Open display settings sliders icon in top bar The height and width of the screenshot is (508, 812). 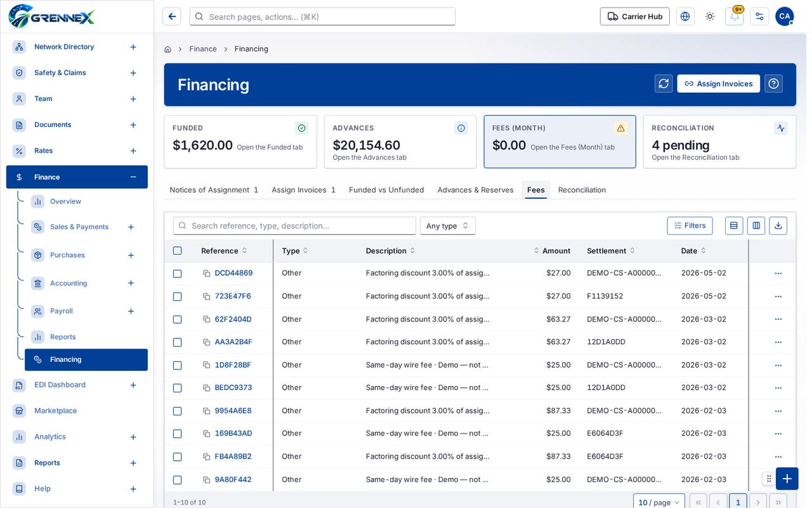[x=759, y=17]
